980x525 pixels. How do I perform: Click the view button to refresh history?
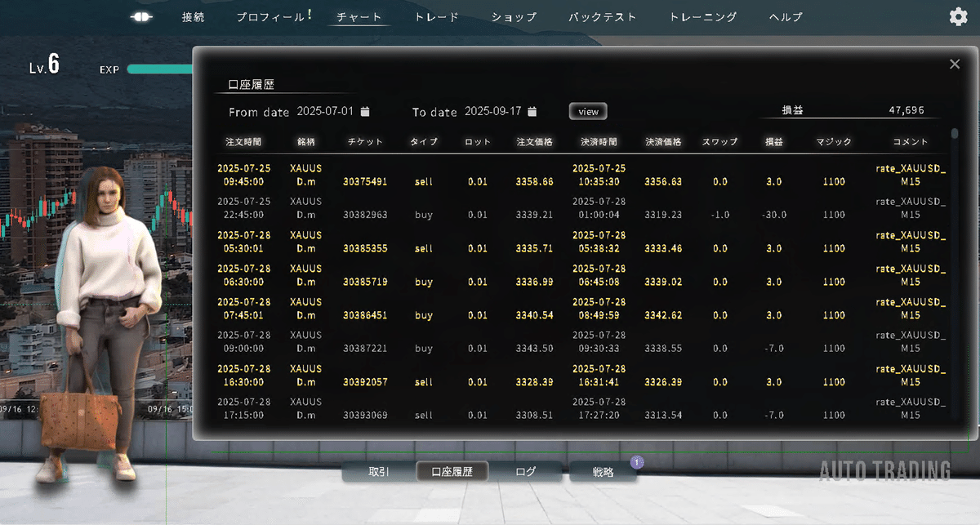[x=587, y=111]
